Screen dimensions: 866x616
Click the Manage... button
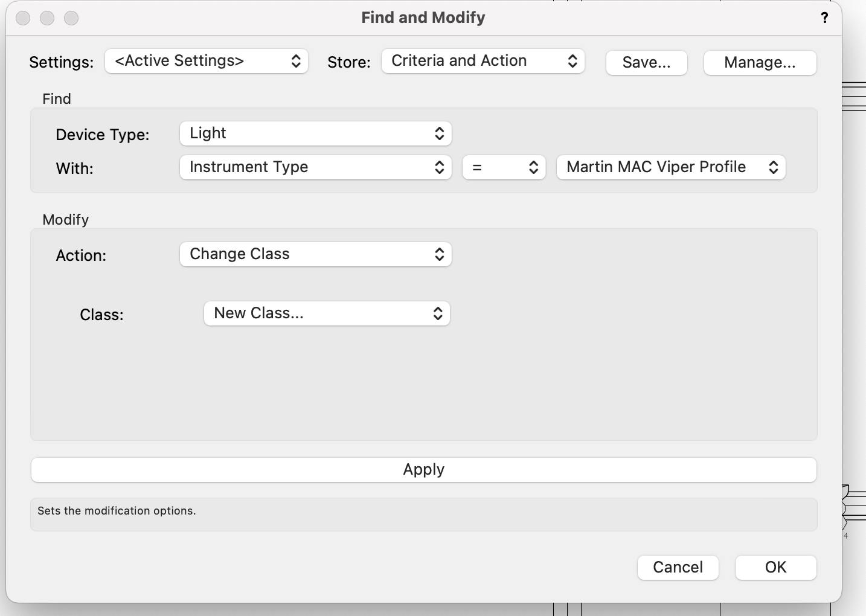(x=760, y=63)
